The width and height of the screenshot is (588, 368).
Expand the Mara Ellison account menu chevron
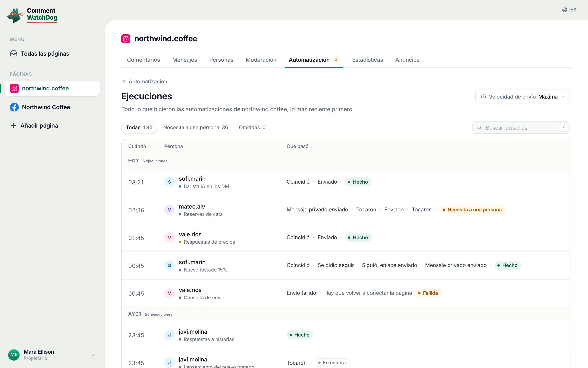pyautogui.click(x=93, y=355)
